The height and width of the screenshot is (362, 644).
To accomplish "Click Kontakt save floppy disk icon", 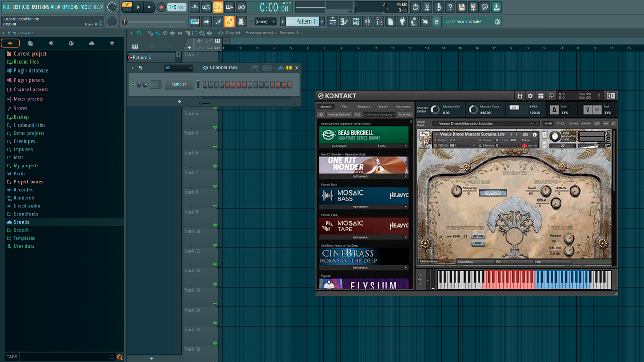I will pos(520,96).
